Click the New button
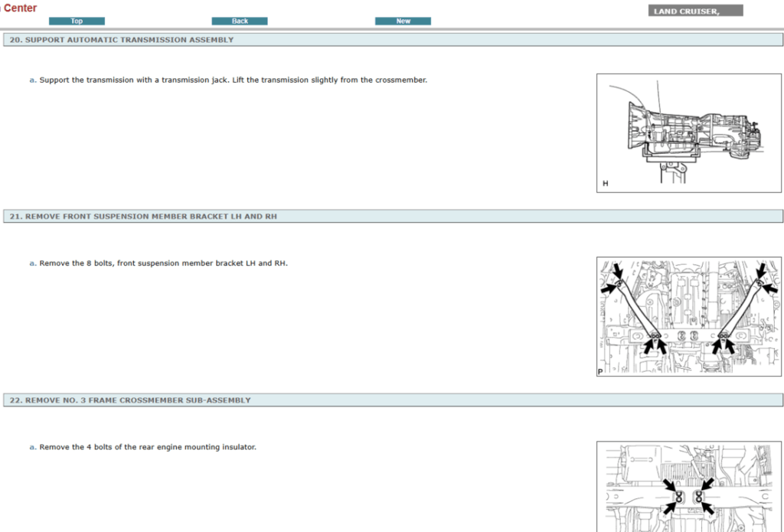Image resolution: width=784 pixels, height=532 pixels. pos(403,21)
